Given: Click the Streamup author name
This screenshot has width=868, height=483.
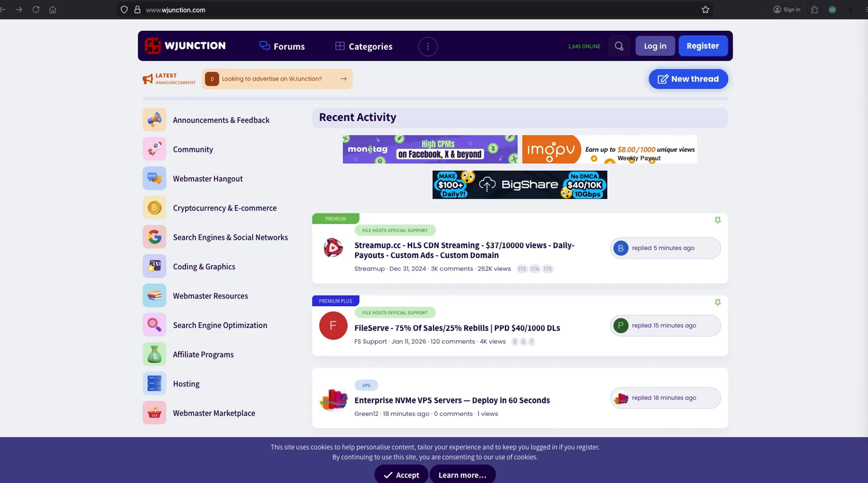Looking at the screenshot, I should coord(369,269).
